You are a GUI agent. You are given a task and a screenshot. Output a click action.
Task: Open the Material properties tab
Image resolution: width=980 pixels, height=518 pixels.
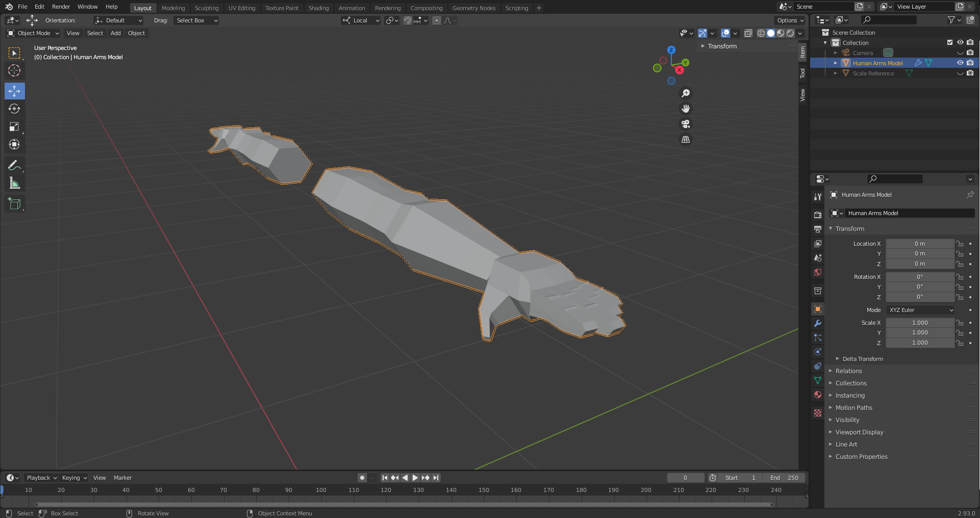pyautogui.click(x=818, y=395)
